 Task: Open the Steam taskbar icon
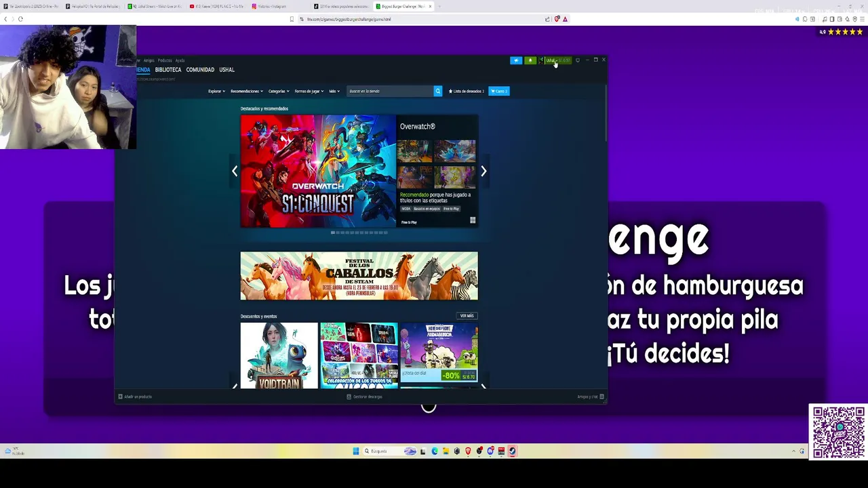pyautogui.click(x=512, y=451)
